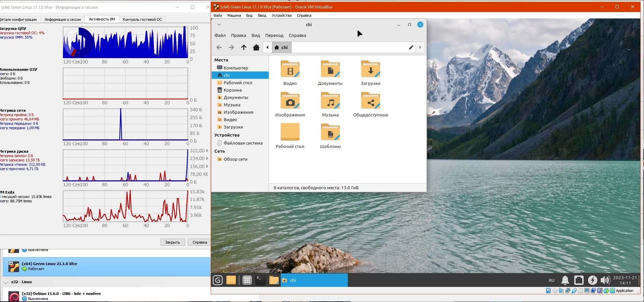
Task: Switch to the Информация о сессии tab
Action: pyautogui.click(x=63, y=19)
